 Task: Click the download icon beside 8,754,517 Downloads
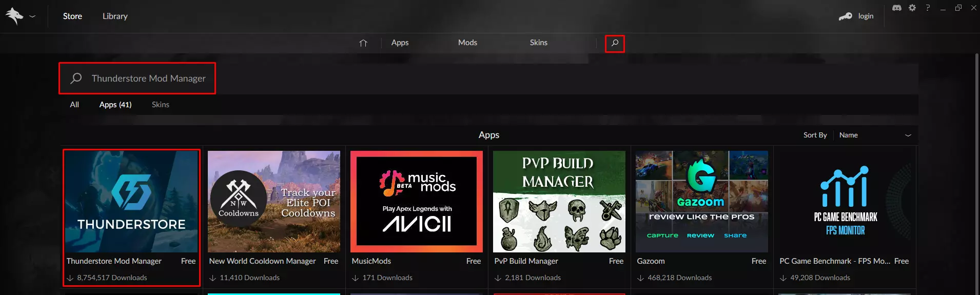pyautogui.click(x=70, y=278)
